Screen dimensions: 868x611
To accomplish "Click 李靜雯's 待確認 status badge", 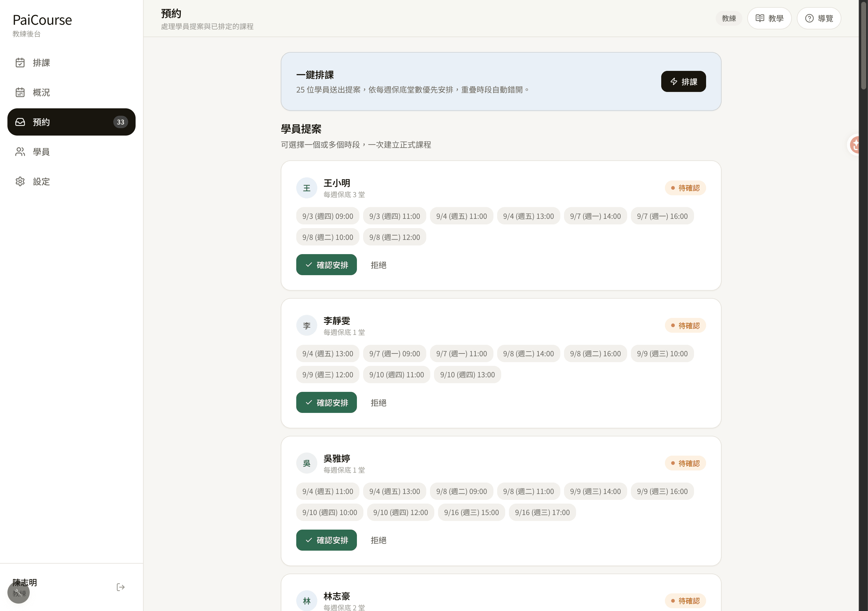I will pos(685,326).
